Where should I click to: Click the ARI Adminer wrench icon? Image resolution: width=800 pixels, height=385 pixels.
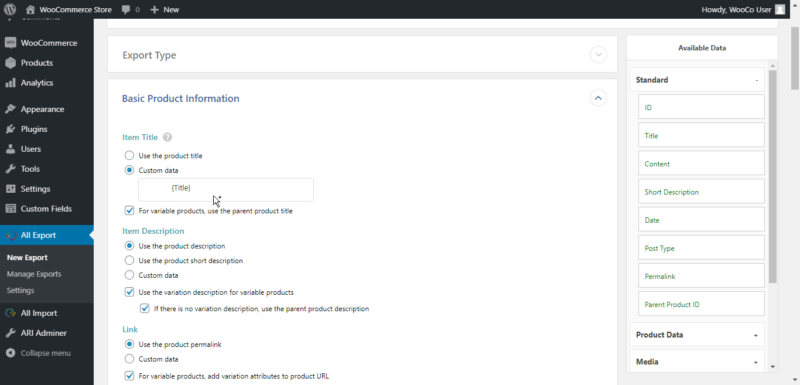[11, 333]
